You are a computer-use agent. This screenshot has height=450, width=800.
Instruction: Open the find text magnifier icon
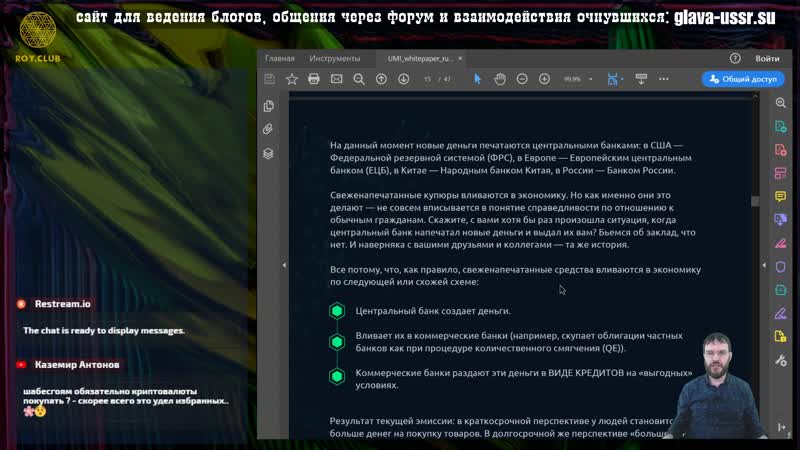coord(359,79)
